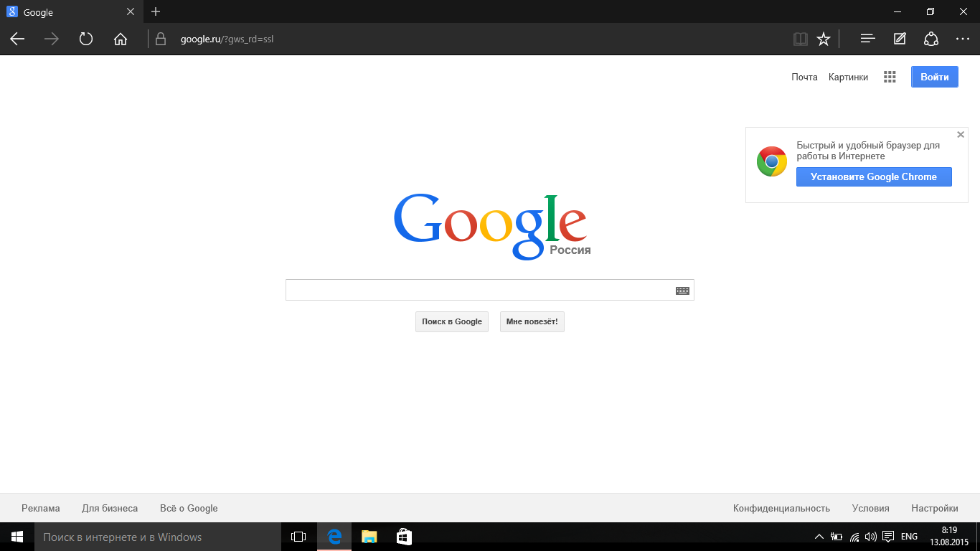Open the Windows Start menu
Image resolution: width=980 pixels, height=551 pixels.
17,537
